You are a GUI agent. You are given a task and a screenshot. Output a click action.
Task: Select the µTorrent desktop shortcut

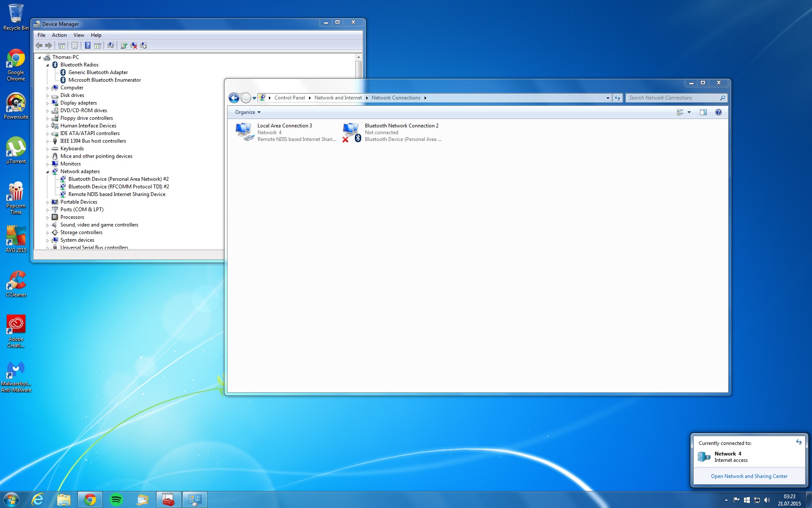(16, 150)
